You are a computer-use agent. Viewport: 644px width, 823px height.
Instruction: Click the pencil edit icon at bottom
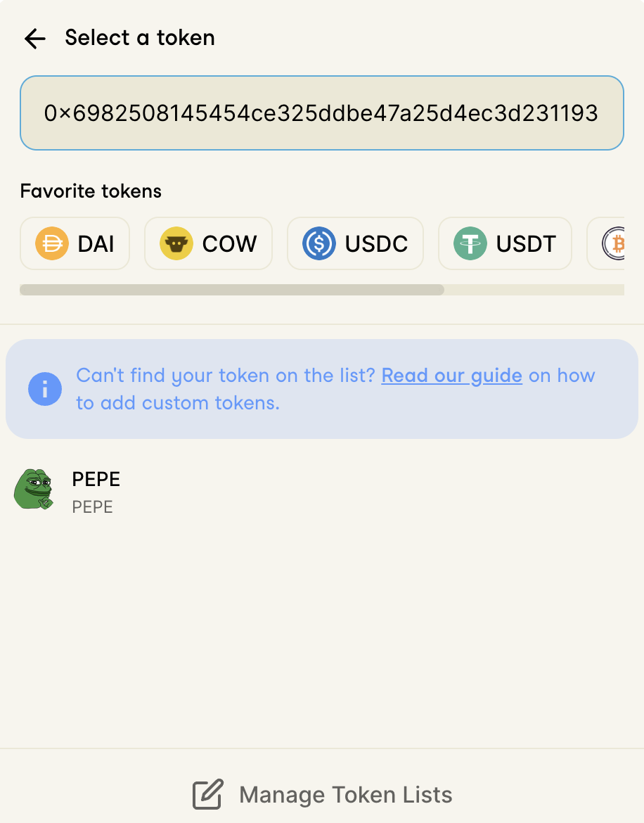pyautogui.click(x=208, y=795)
